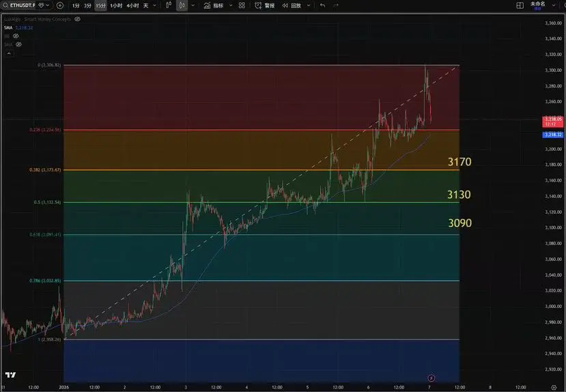The width and height of the screenshot is (566, 392).
Task: Expand the dropdown next to 回放
Action: [309, 5]
